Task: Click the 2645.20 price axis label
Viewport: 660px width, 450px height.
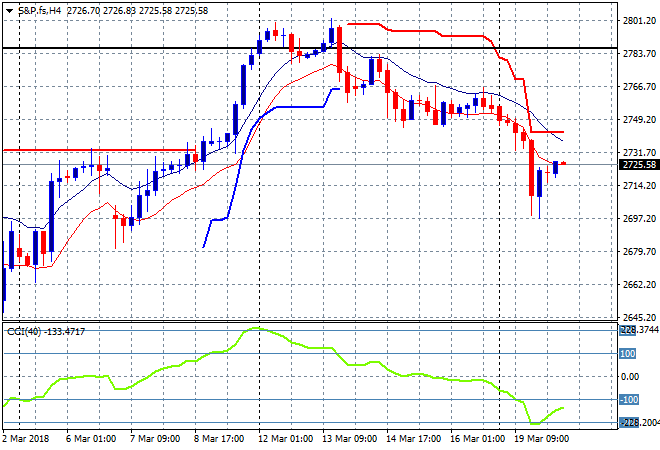Action: [639, 317]
